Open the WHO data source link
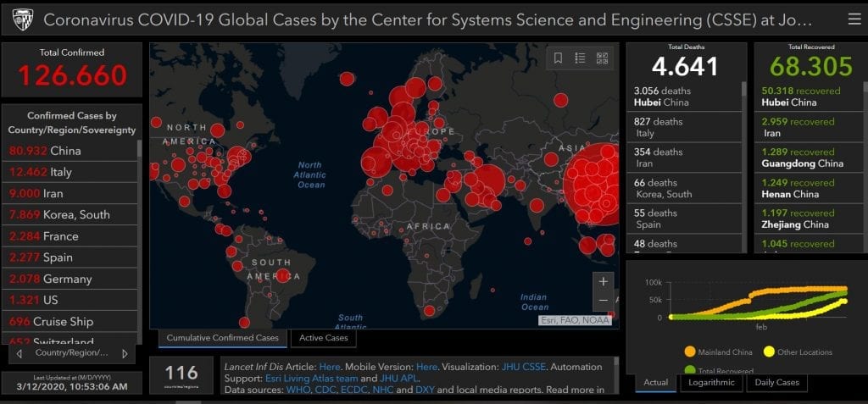 [x=299, y=390]
